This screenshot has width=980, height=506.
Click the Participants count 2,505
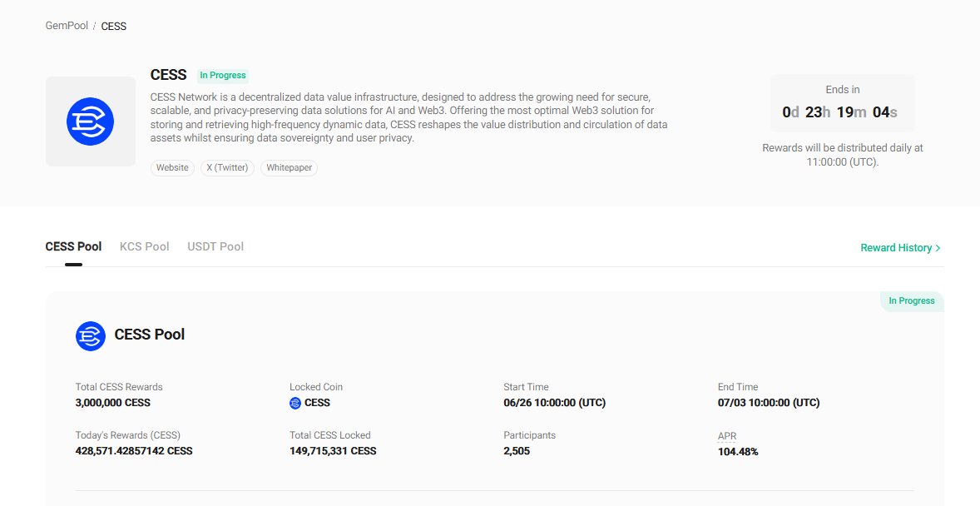[517, 451]
